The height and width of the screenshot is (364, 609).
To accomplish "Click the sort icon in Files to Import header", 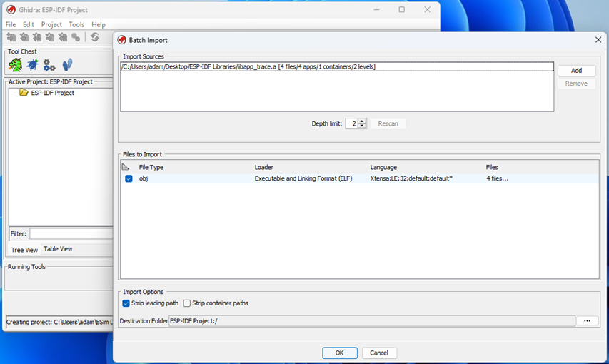I will click(125, 167).
